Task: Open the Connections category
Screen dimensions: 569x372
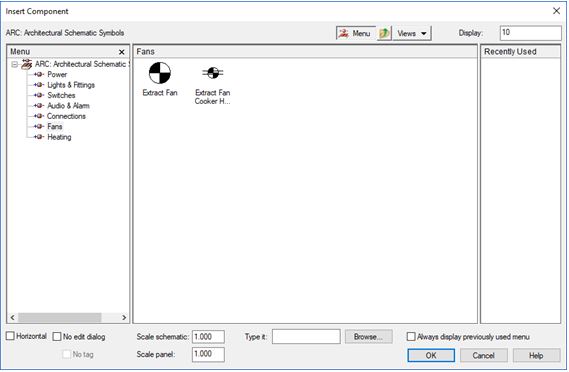Action: (x=66, y=116)
